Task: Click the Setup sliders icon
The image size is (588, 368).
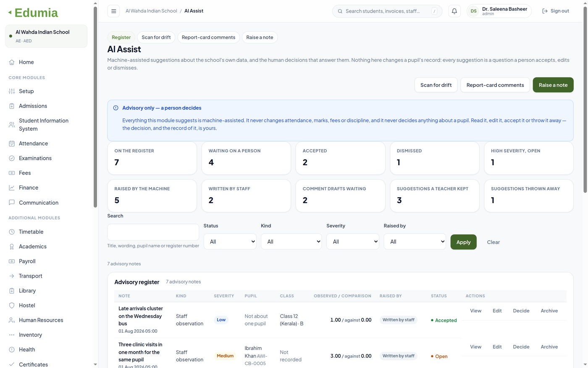Action: (x=12, y=91)
